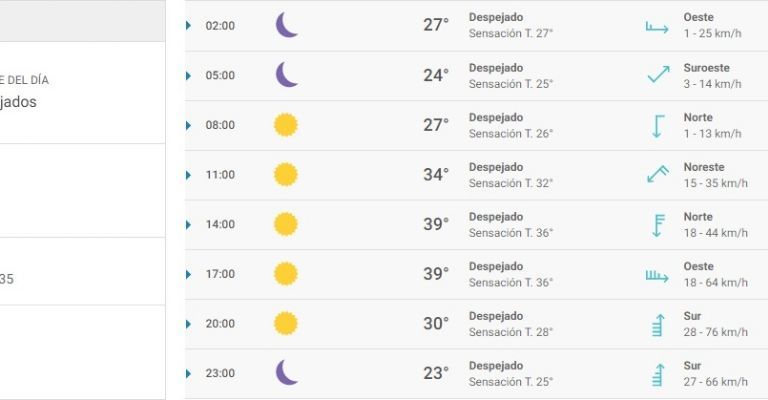Click the Sur wind barb at 20:00
The image size is (768, 400).
[x=657, y=324]
